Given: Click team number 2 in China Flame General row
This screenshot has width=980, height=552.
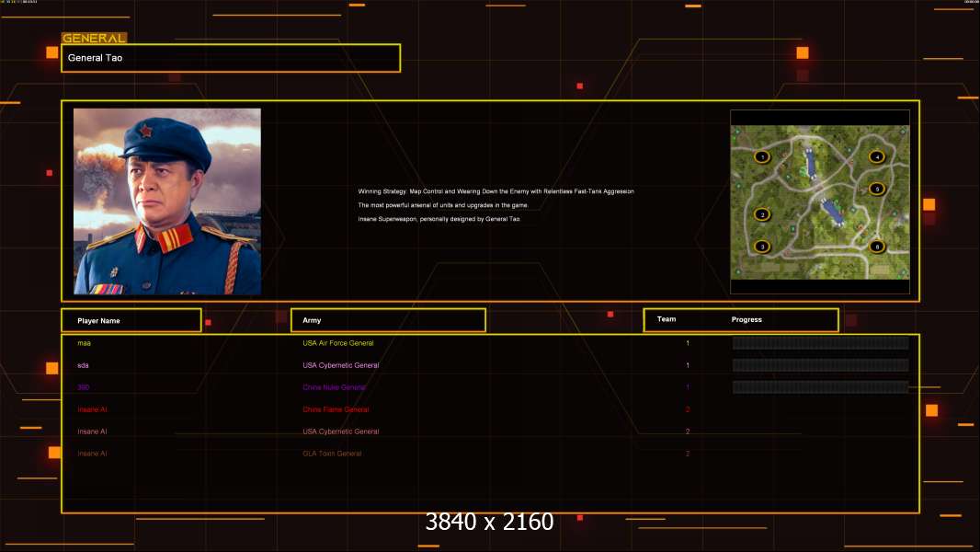Looking at the screenshot, I should [688, 409].
